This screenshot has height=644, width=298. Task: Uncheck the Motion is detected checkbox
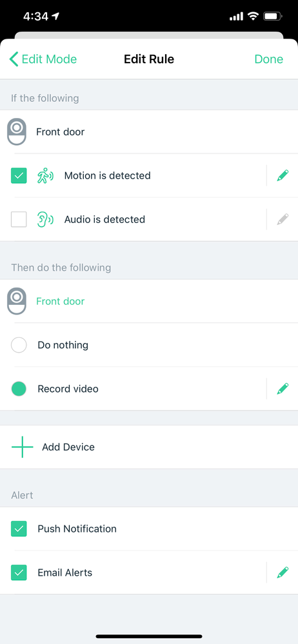click(19, 176)
